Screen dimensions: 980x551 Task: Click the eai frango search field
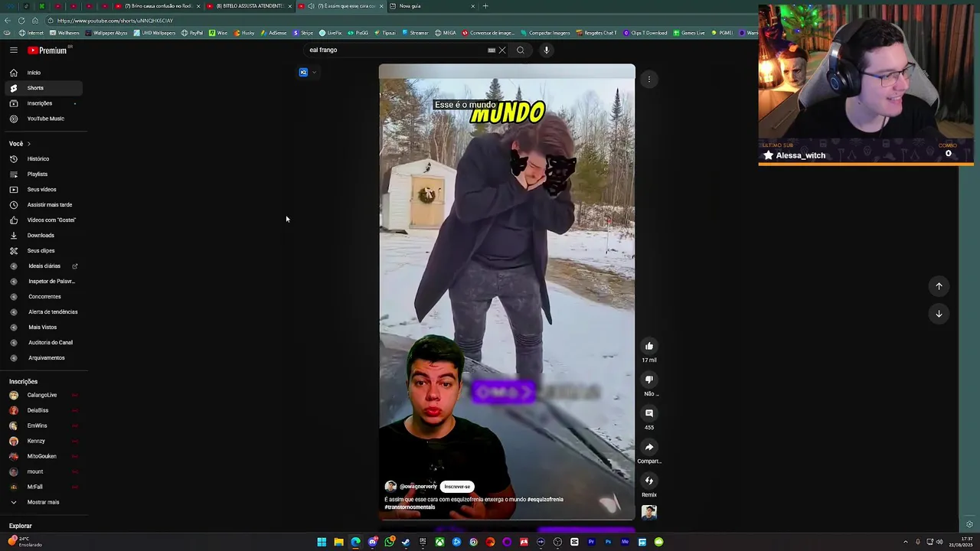point(397,50)
